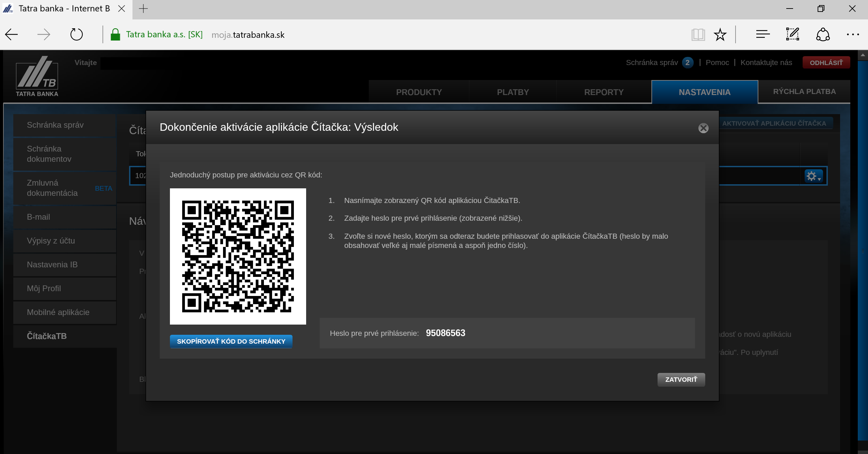This screenshot has height=454, width=868.
Task: Open the browser More actions ellipsis menu
Action: click(x=853, y=34)
